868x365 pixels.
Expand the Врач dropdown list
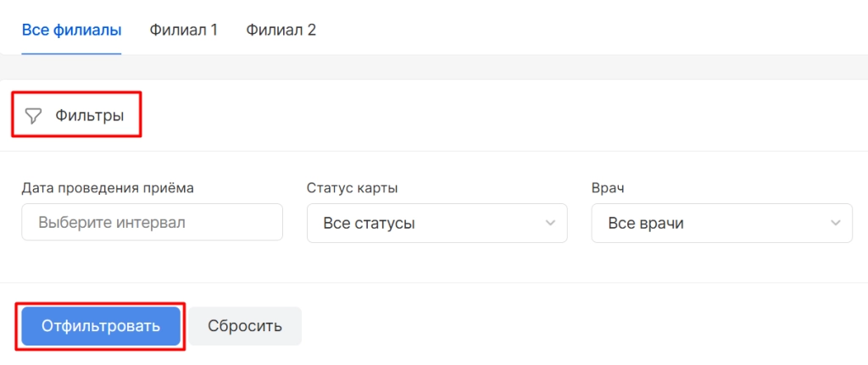point(721,224)
